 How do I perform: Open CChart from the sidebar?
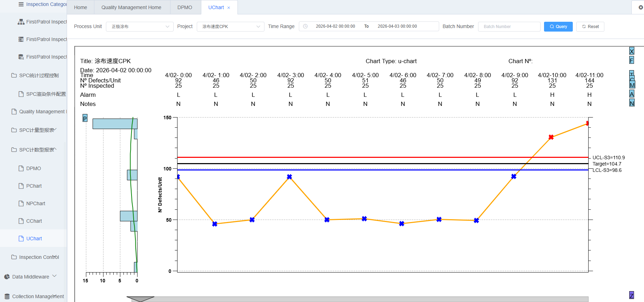point(34,221)
